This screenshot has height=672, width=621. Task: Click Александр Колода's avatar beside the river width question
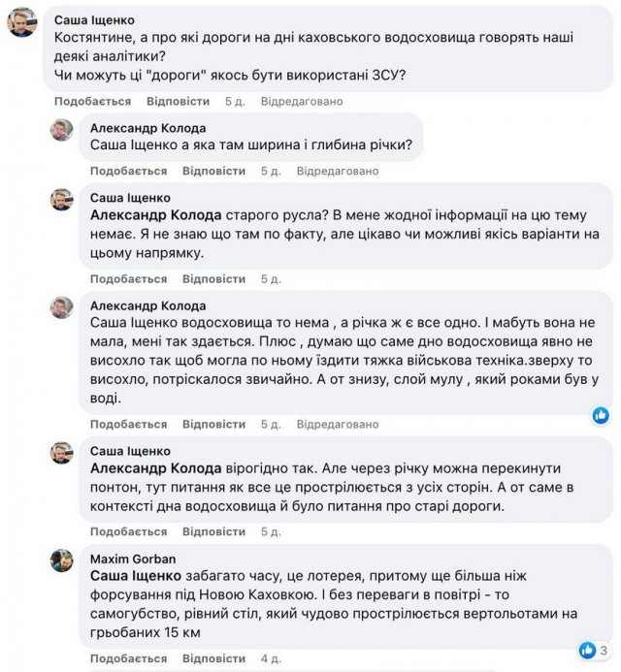click(62, 129)
